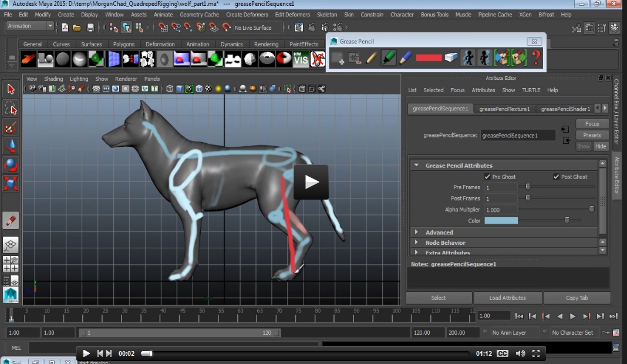Open the Animation menu set dropdown

tap(30, 26)
